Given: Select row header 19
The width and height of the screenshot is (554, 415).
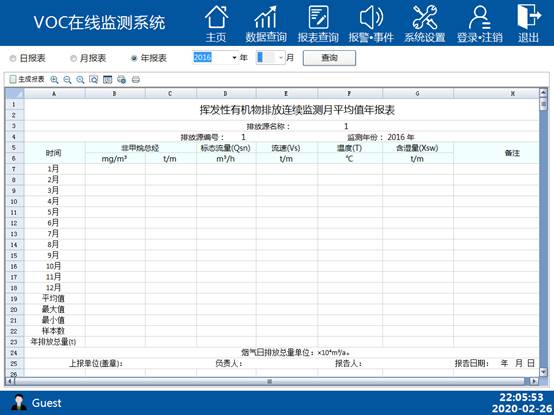Looking at the screenshot, I should coord(14,299).
